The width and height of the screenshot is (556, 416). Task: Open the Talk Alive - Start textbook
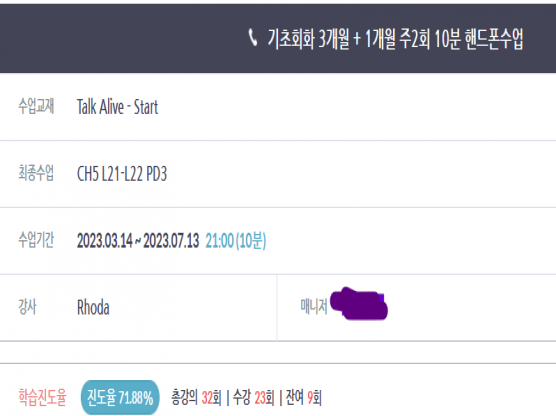point(117,107)
